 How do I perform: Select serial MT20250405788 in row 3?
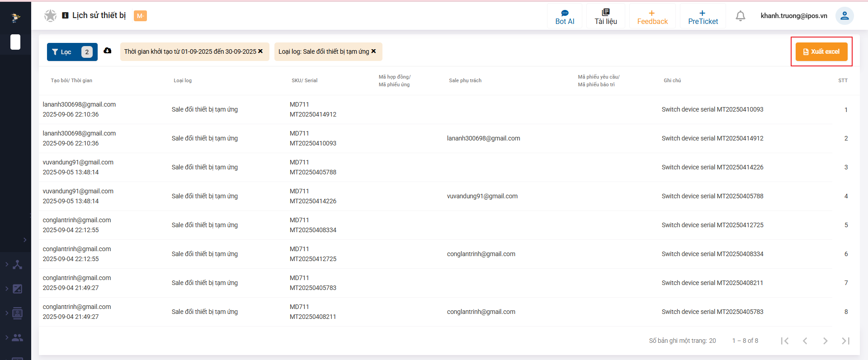click(313, 172)
